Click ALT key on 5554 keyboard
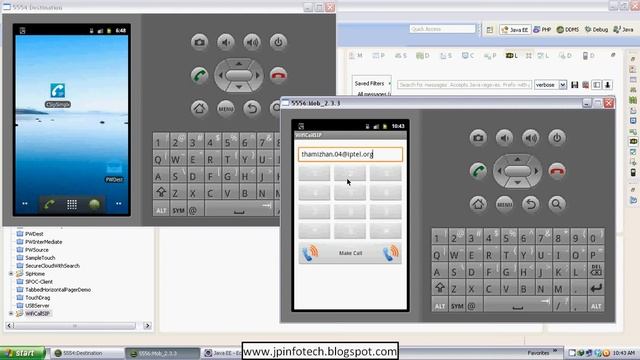 (161, 210)
